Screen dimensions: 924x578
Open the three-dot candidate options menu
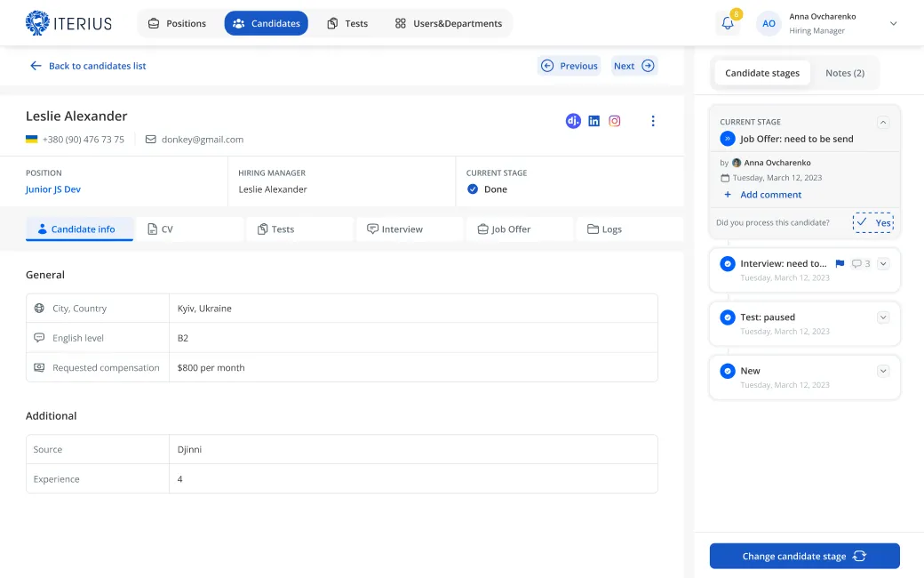click(x=653, y=121)
